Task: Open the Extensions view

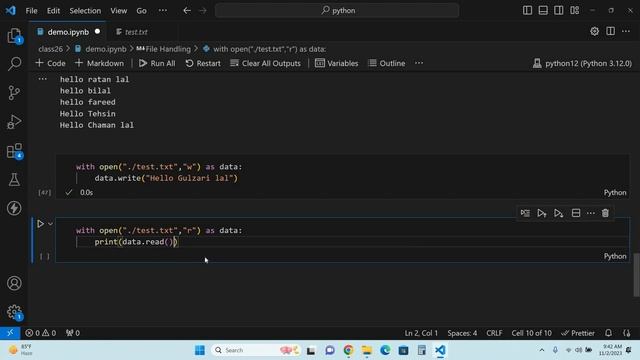Action: click(x=14, y=151)
